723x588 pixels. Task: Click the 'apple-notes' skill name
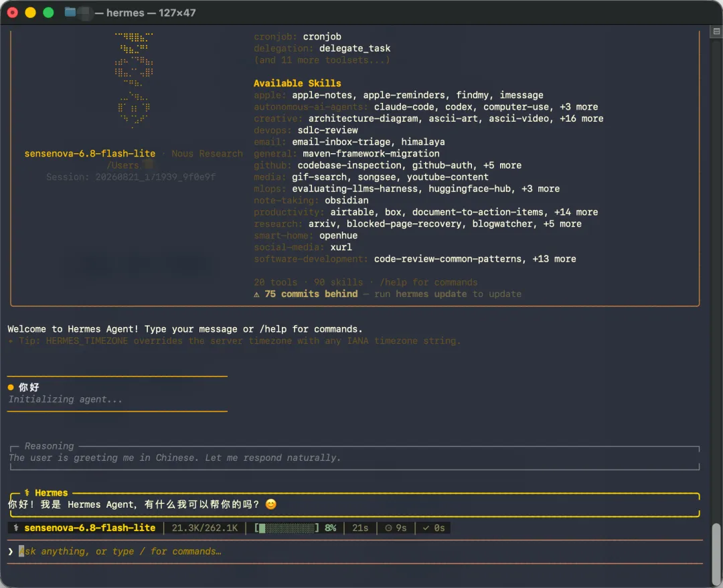coord(322,96)
